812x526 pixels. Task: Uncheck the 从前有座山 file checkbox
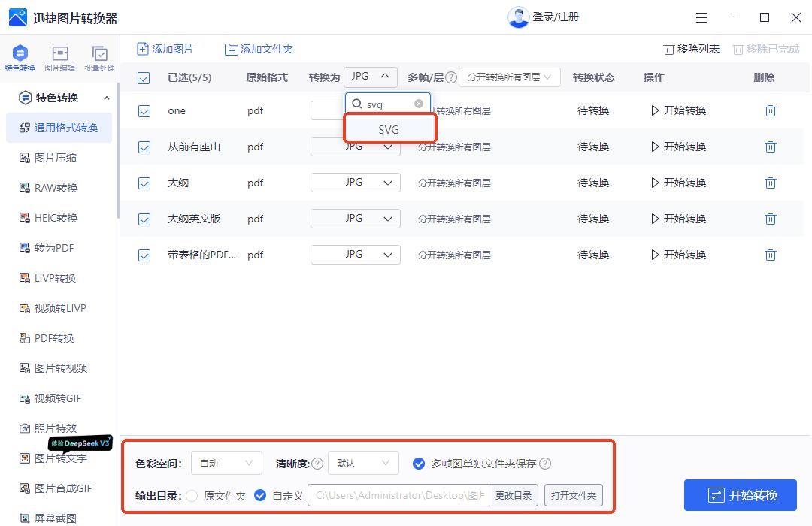point(144,147)
